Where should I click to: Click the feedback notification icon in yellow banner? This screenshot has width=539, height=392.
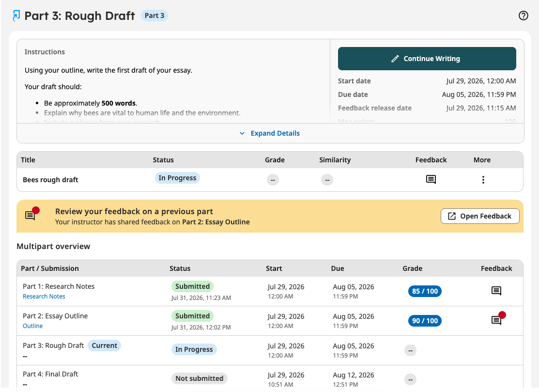[x=32, y=214]
